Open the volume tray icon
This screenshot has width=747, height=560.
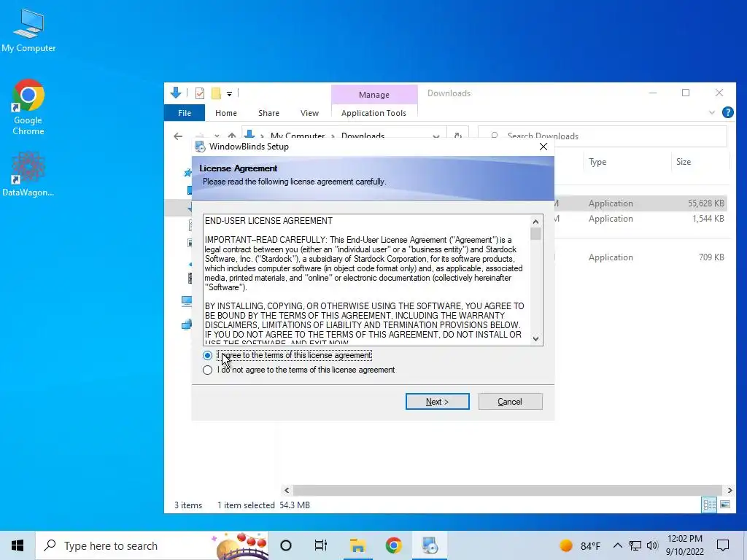tap(652, 545)
